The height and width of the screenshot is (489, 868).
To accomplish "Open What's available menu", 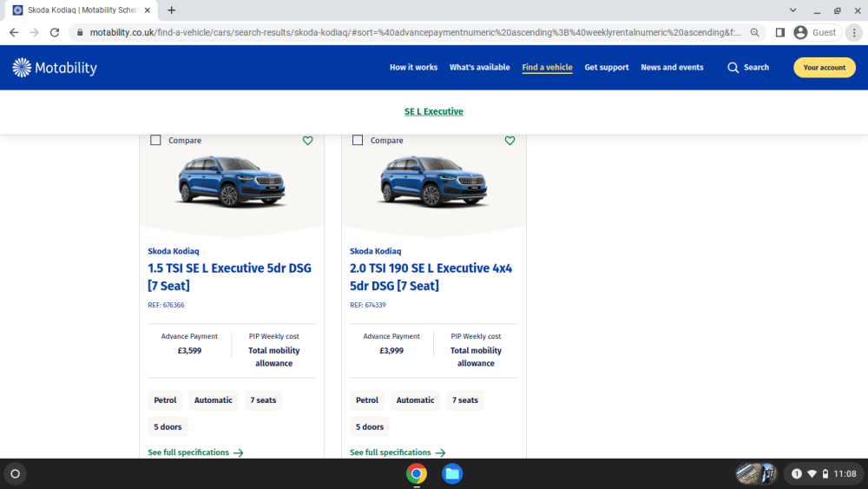I will tap(479, 68).
